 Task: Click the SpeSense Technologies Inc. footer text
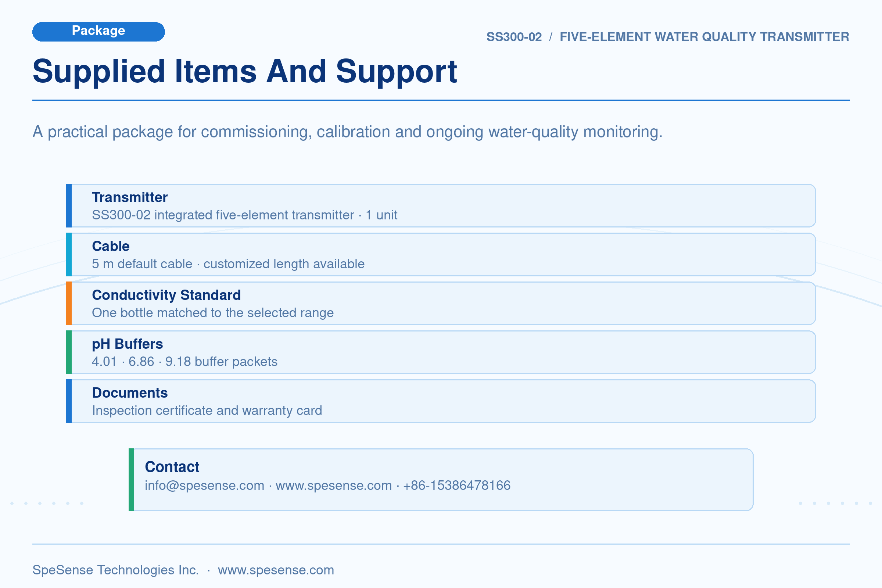click(115, 570)
